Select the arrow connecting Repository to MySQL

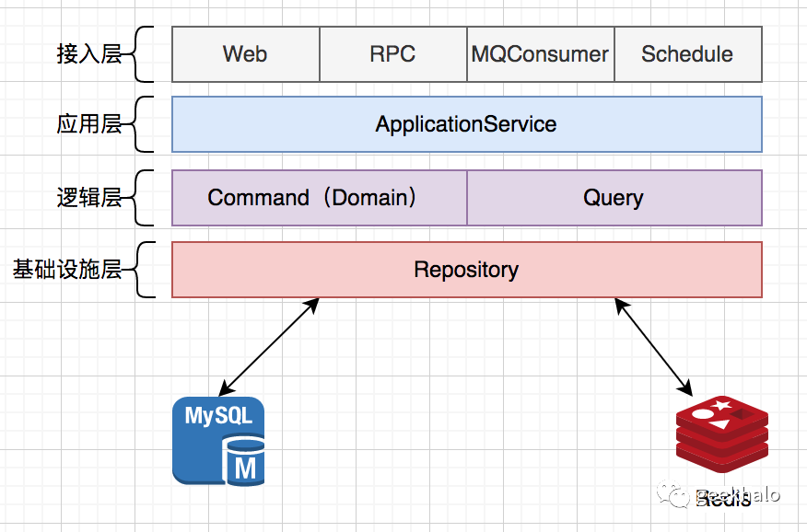tap(269, 347)
